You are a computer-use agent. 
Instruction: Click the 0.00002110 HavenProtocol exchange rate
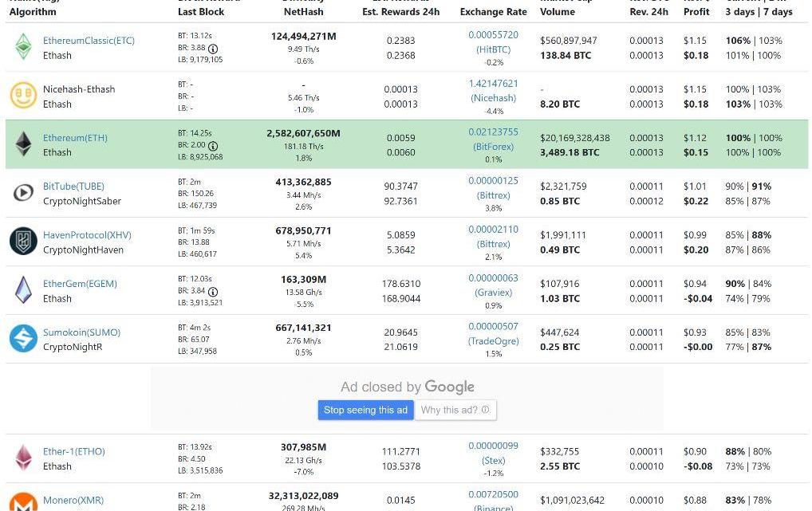pyautogui.click(x=493, y=230)
